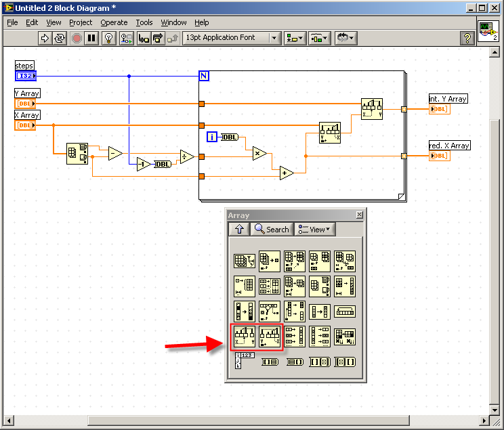Go up one palette level
The height and width of the screenshot is (430, 504).
(x=239, y=230)
